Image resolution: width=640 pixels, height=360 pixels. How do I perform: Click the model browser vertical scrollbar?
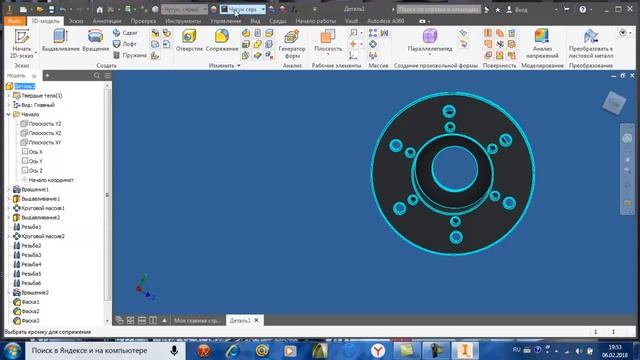[107, 195]
